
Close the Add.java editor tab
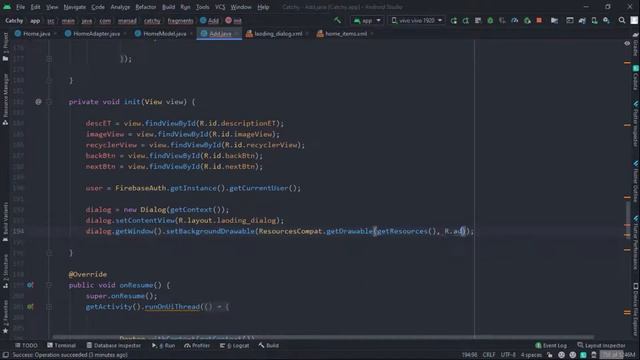[x=237, y=34]
